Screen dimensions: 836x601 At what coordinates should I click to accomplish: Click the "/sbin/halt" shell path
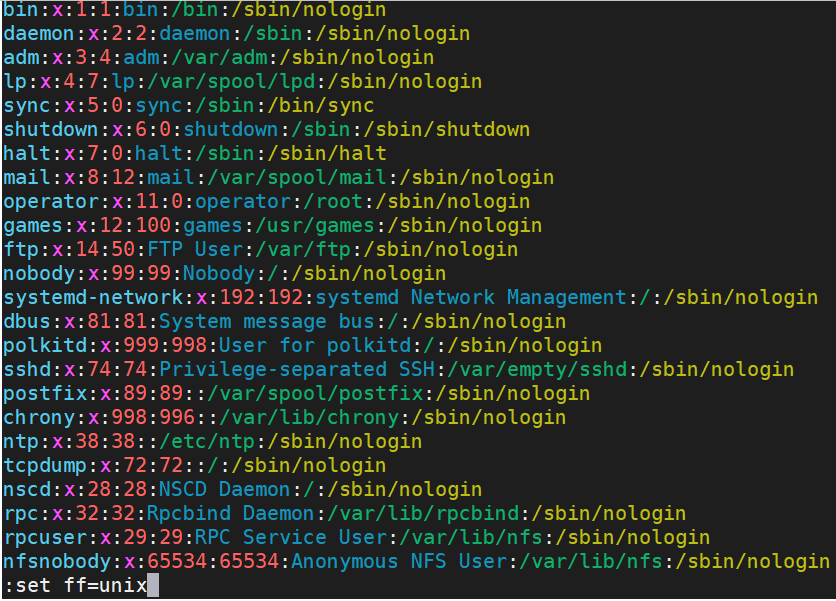(x=327, y=154)
